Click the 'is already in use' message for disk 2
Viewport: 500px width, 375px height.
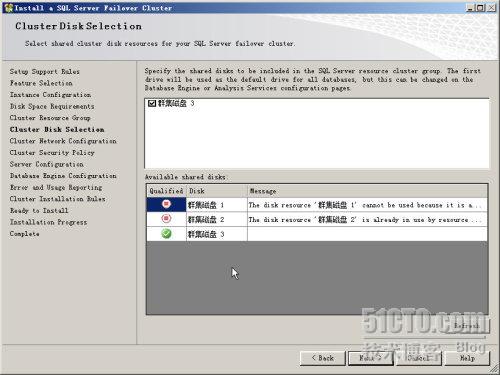(367, 220)
